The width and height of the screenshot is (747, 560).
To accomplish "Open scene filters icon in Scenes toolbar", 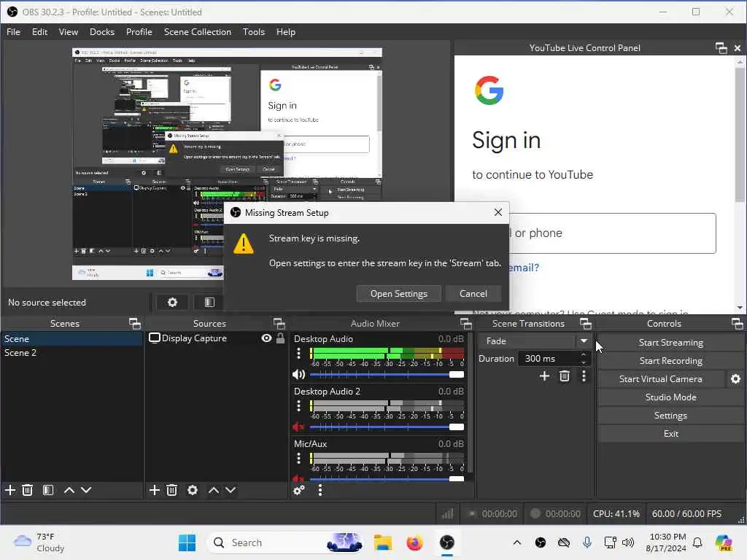I will [x=48, y=490].
